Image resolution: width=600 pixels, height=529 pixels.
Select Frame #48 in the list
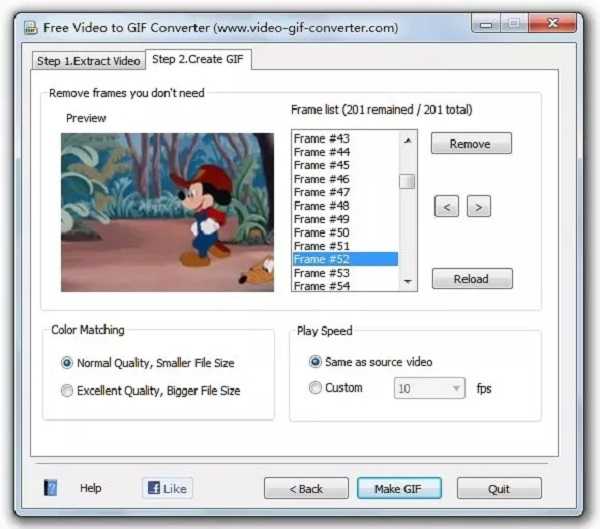click(x=346, y=206)
